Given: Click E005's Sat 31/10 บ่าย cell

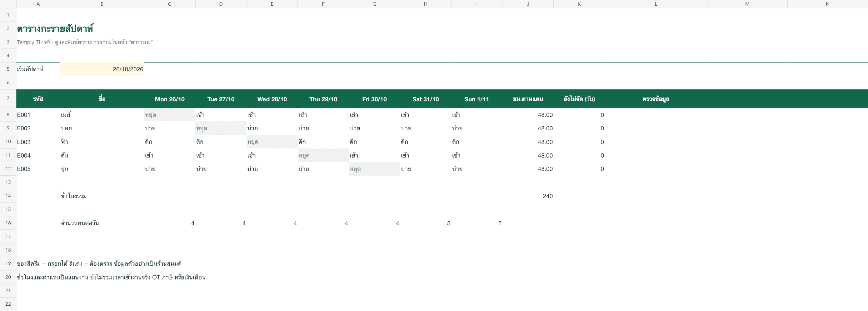Looking at the screenshot, I should pos(426,169).
